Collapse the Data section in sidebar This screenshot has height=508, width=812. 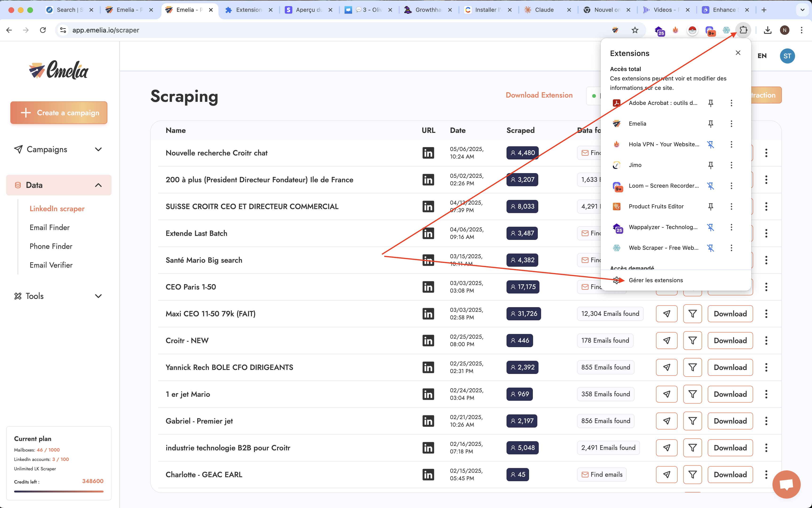click(x=98, y=185)
